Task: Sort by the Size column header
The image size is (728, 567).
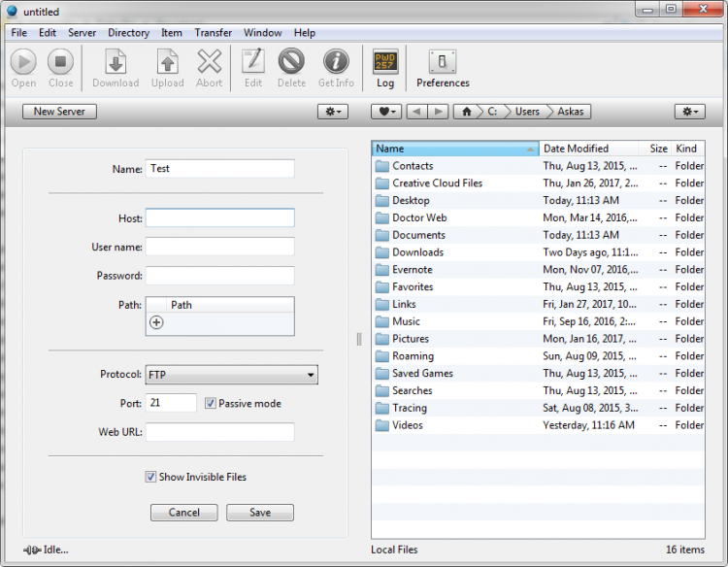Action: pos(654,149)
